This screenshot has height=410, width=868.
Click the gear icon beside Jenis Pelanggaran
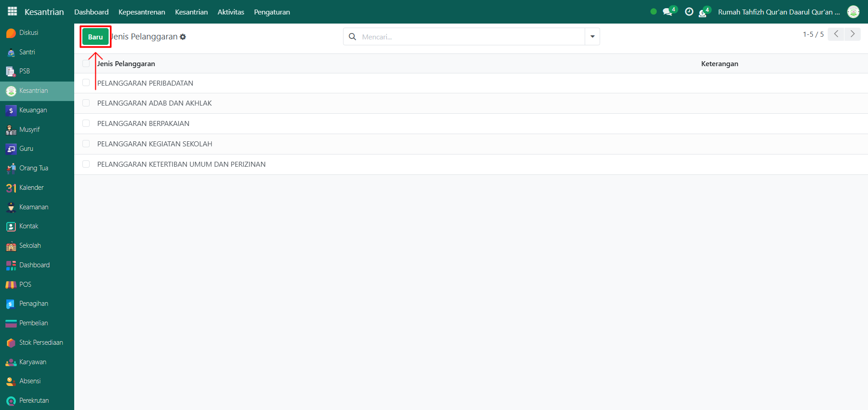coord(183,37)
